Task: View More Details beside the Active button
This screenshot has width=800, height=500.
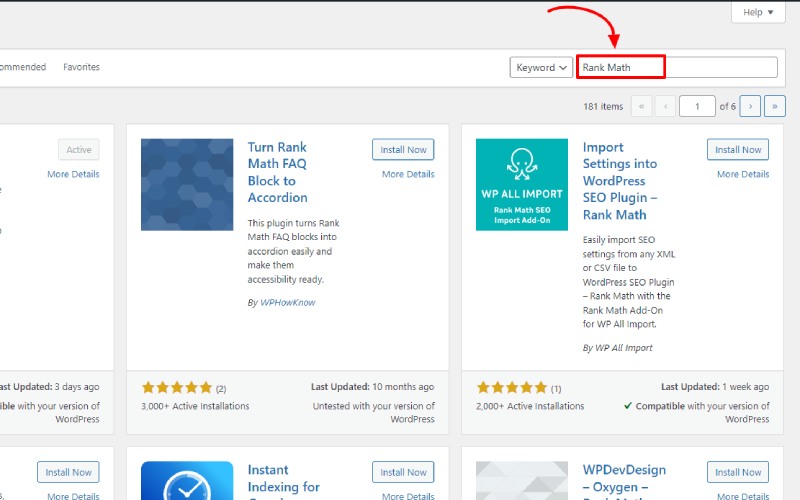Action: point(73,174)
